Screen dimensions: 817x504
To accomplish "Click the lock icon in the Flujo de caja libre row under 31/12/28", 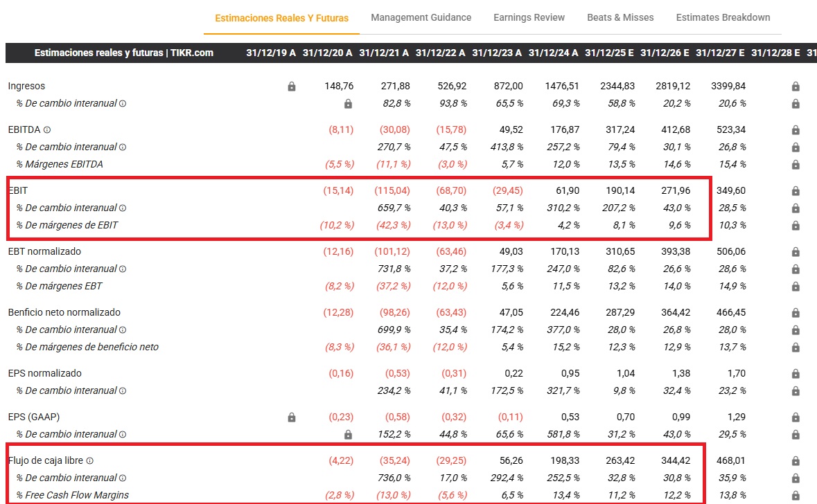I will [x=796, y=461].
